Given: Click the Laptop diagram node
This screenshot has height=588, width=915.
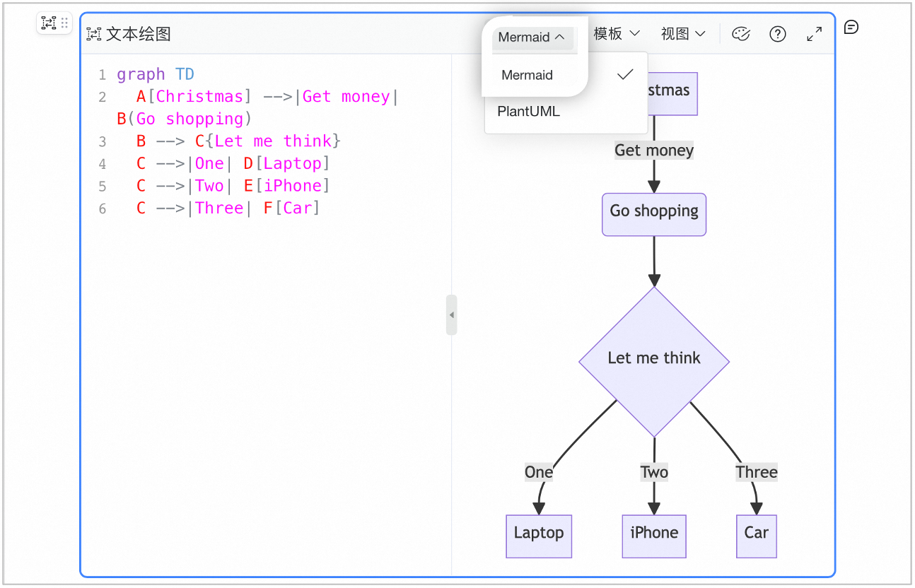Looking at the screenshot, I should [x=539, y=536].
